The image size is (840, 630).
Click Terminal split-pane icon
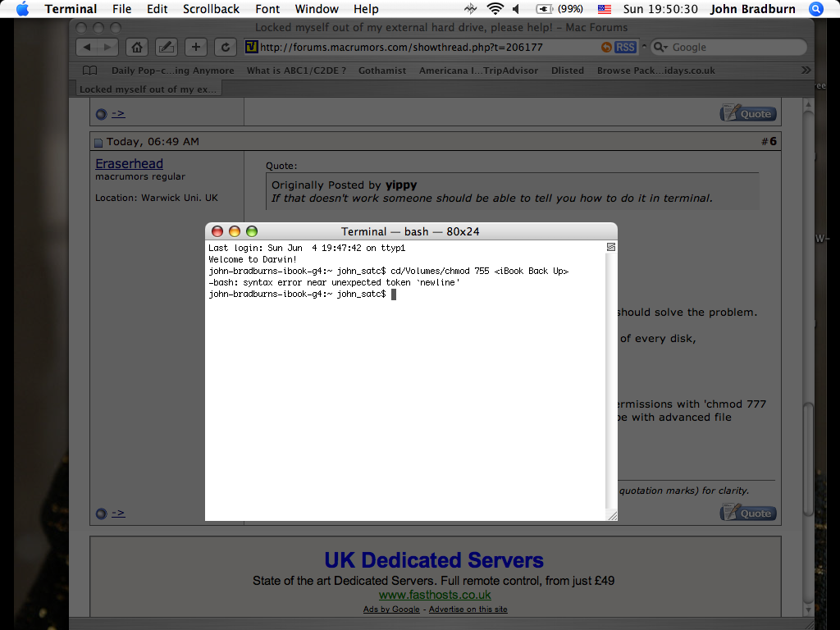pos(610,247)
